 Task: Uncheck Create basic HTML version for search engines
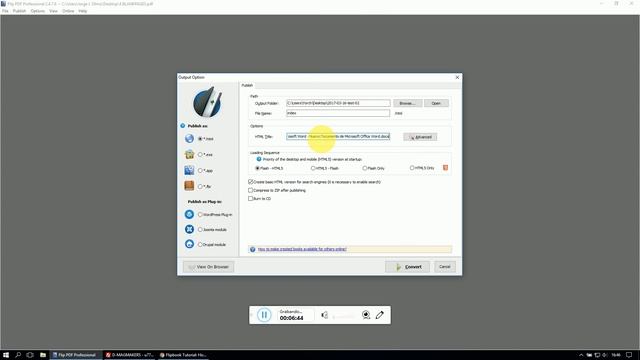coord(251,182)
